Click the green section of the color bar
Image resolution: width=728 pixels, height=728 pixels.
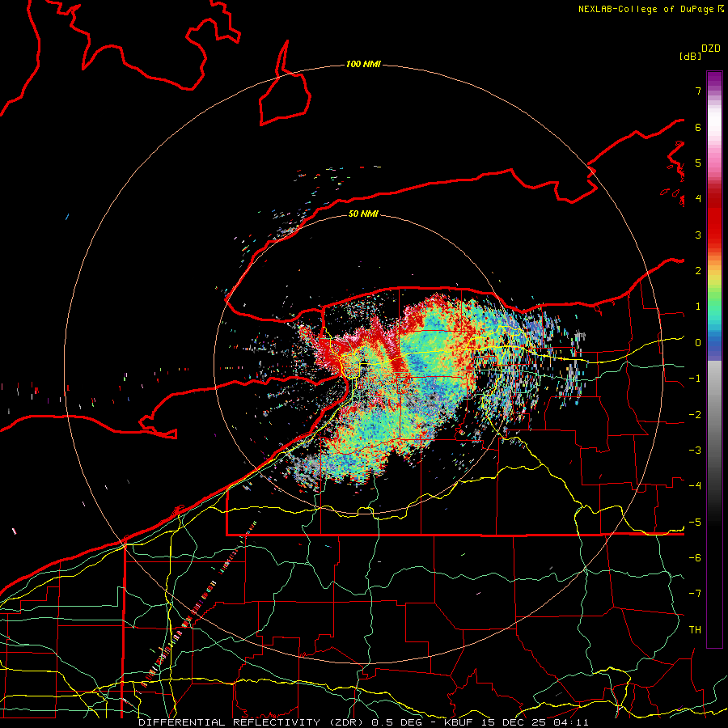click(x=714, y=301)
